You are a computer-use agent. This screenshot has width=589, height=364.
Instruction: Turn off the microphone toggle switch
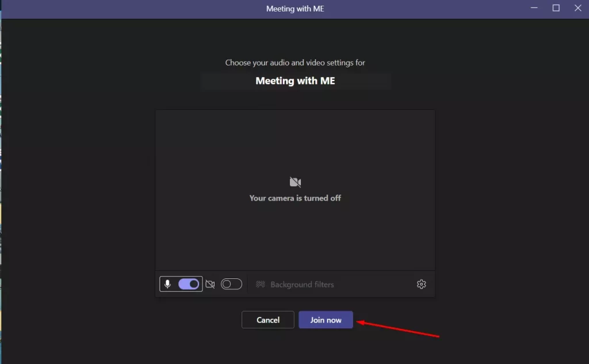click(189, 284)
